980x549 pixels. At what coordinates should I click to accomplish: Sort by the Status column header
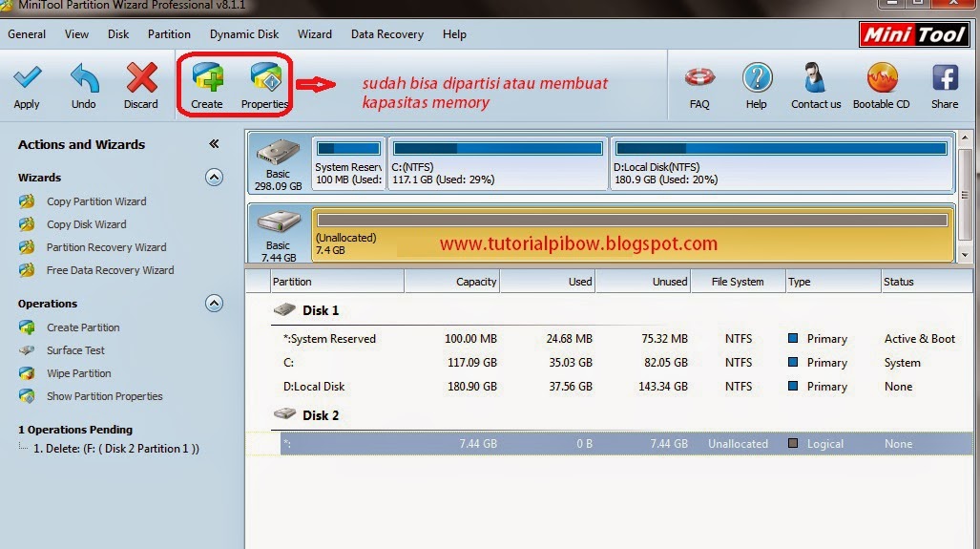click(927, 282)
